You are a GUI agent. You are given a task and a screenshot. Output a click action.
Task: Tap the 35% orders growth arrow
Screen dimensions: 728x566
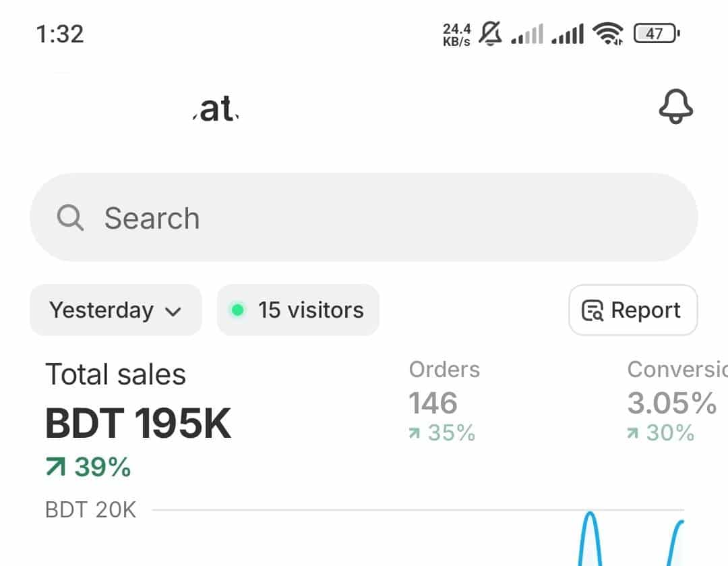[x=414, y=434]
